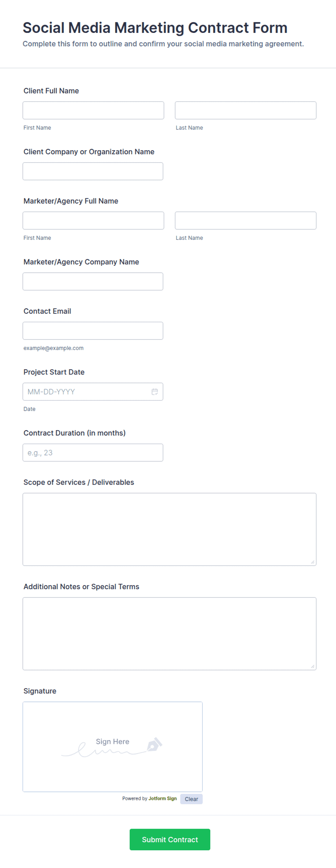Click the Scope of Services text area

click(169, 529)
